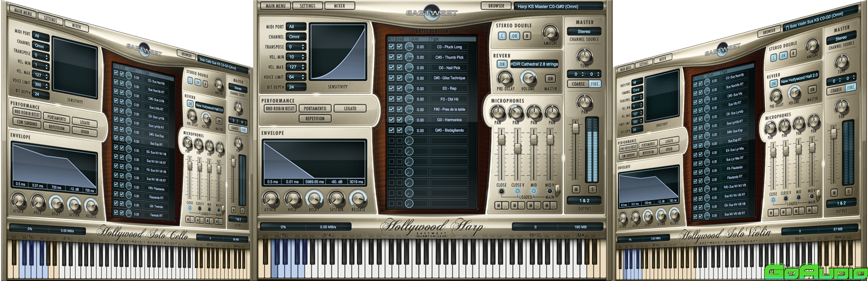The width and height of the screenshot is (868, 281).
Task: Disable the Stereo Double ON toggle on Harp
Action: click(x=514, y=36)
